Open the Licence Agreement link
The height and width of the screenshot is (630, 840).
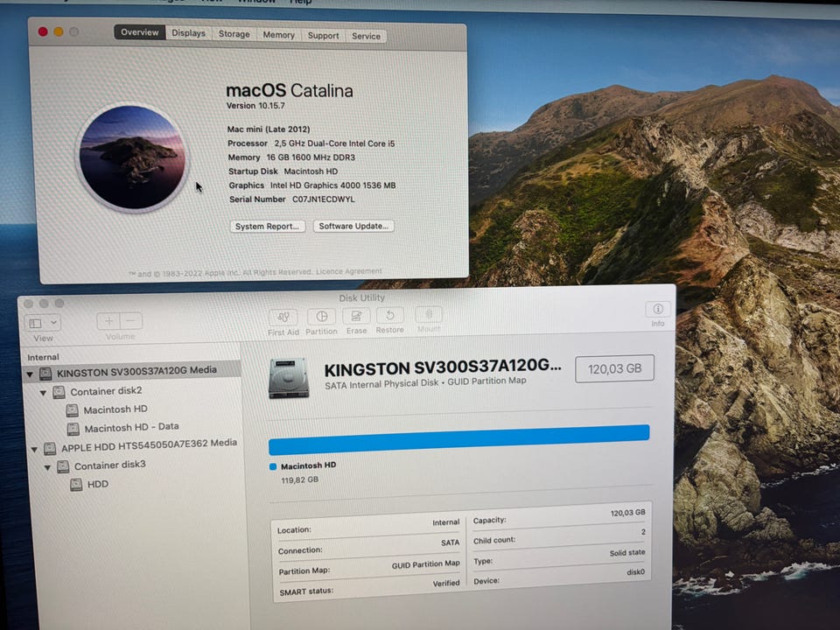pyautogui.click(x=349, y=271)
